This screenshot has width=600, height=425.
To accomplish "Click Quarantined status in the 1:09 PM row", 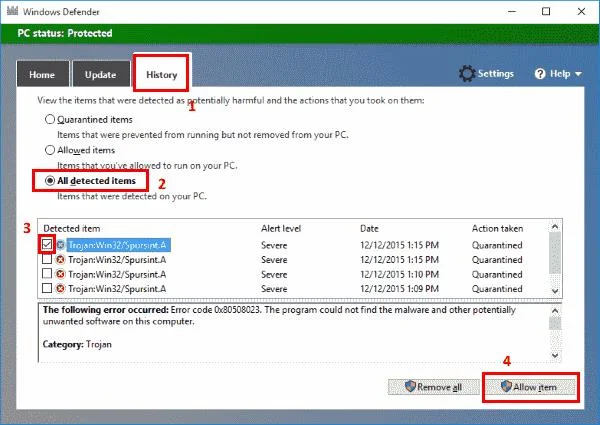I will pyautogui.click(x=497, y=289).
